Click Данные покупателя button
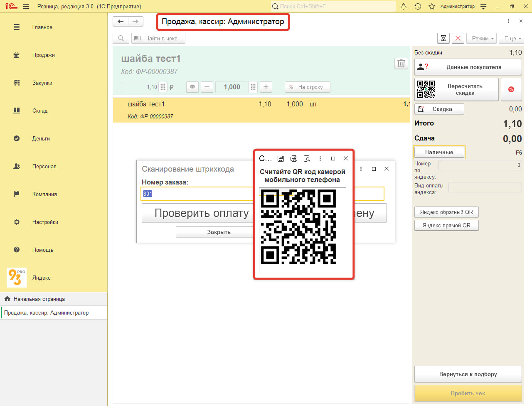532x406 pixels. 468,67
